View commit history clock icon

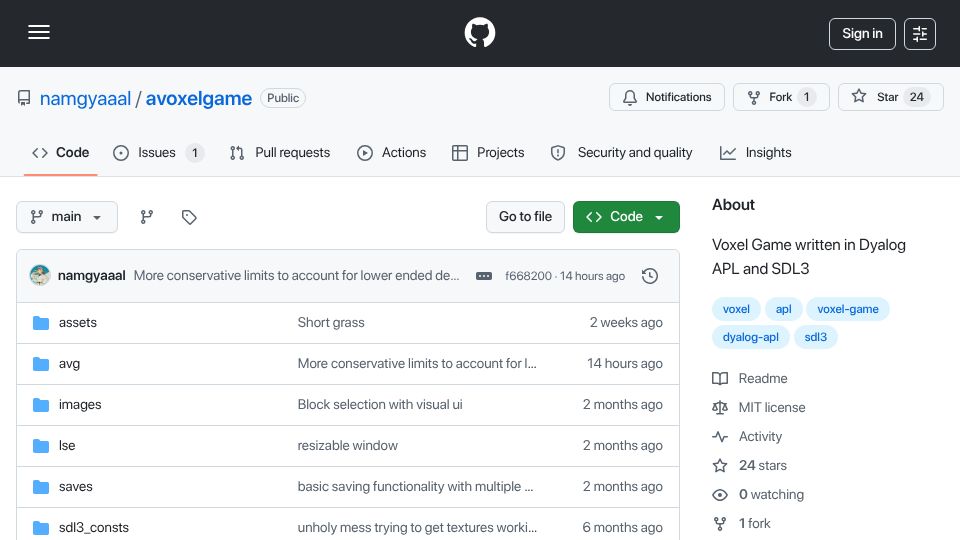(x=650, y=276)
